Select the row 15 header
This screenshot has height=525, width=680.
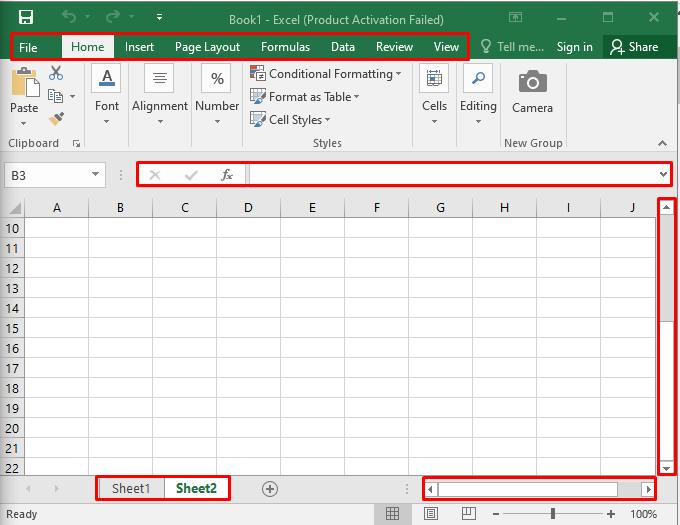12,328
